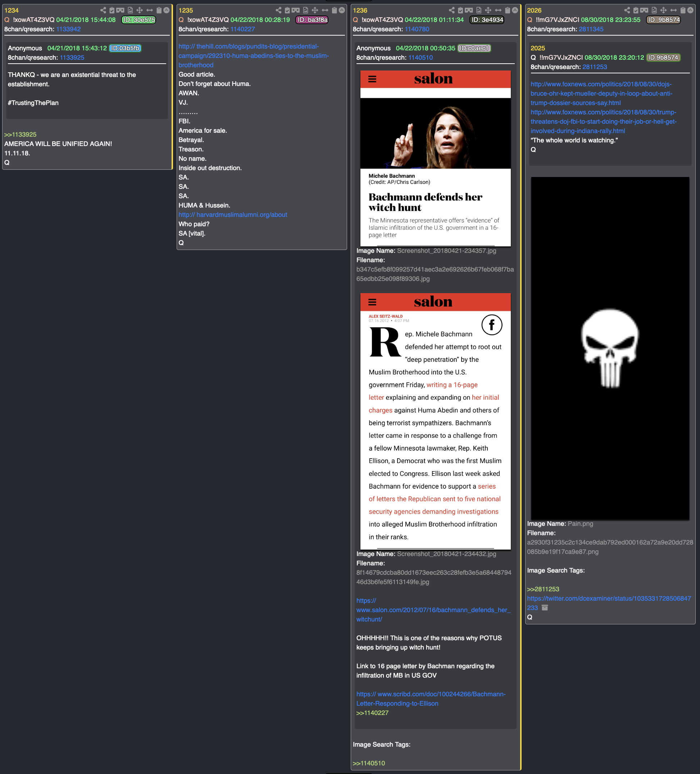Screen dimensions: 700x774
Task: Click the plain clipboard icon on post 1235
Action: click(x=335, y=10)
